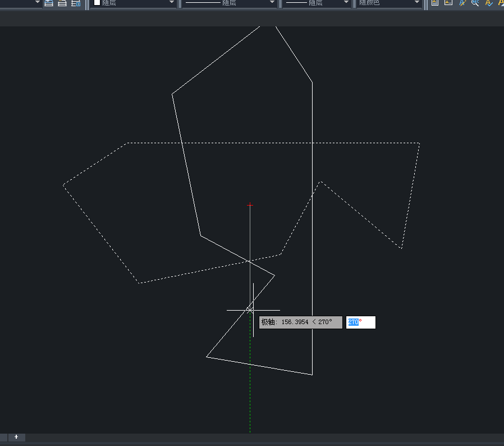Click the dashed polyline's top horizontal edge

[x=269, y=143]
